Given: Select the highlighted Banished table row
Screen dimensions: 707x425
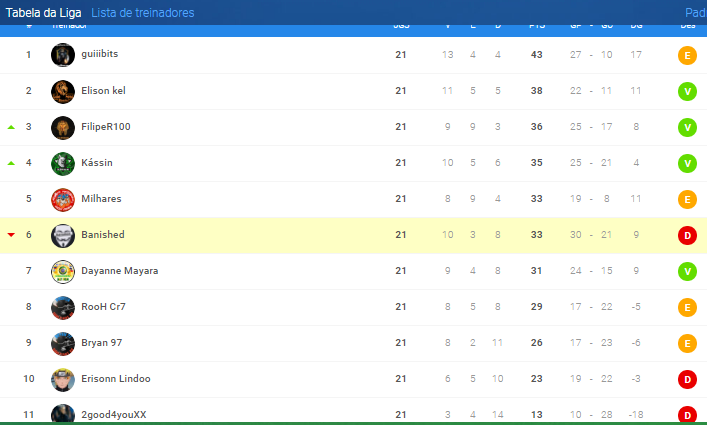Looking at the screenshot, I should click(x=354, y=235).
